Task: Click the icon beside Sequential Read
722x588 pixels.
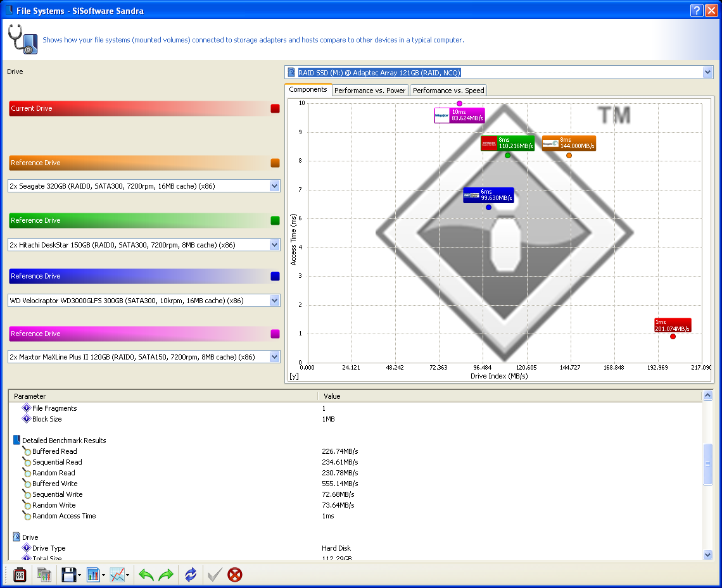Action: [x=27, y=461]
